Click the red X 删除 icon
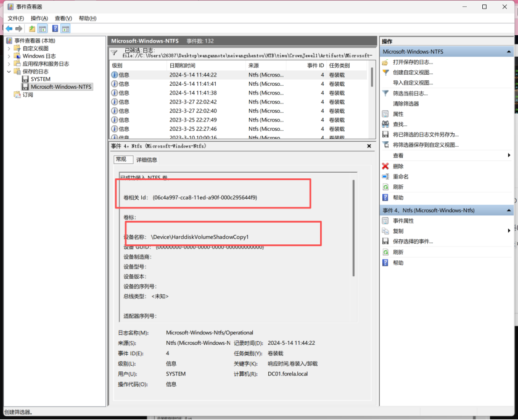The width and height of the screenshot is (518, 420). 385,167
